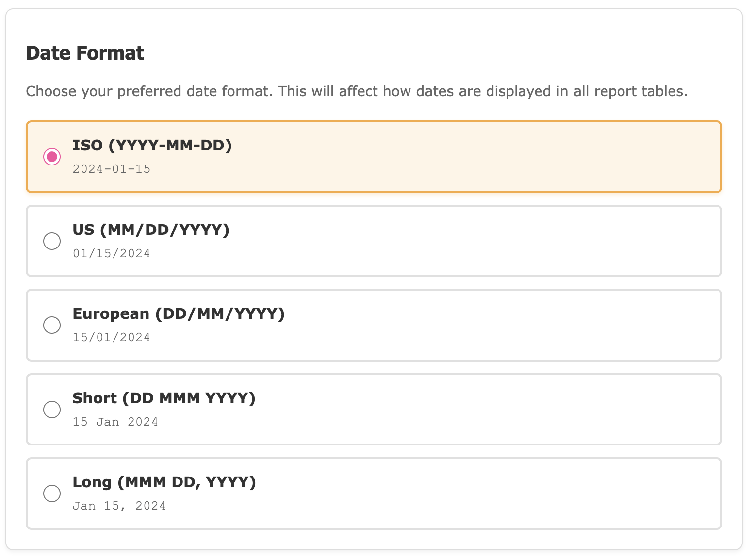Click the ISO (YYYY-MM-DD) label text
Screen dimensions: 752x560
click(x=152, y=145)
